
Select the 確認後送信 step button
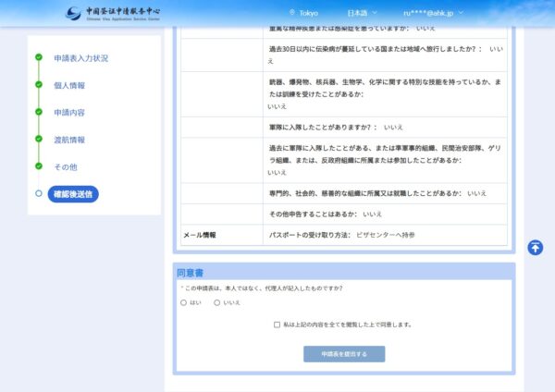click(73, 194)
